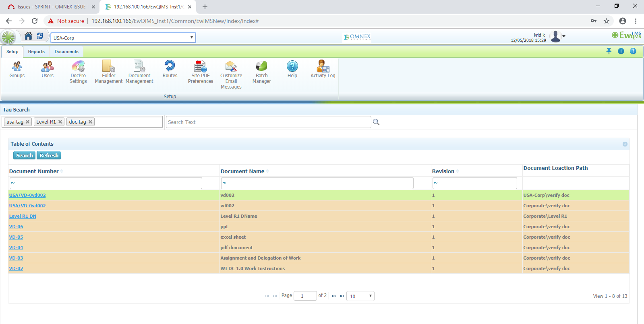Click the Document Number filter field
The height and width of the screenshot is (324, 644).
point(106,183)
